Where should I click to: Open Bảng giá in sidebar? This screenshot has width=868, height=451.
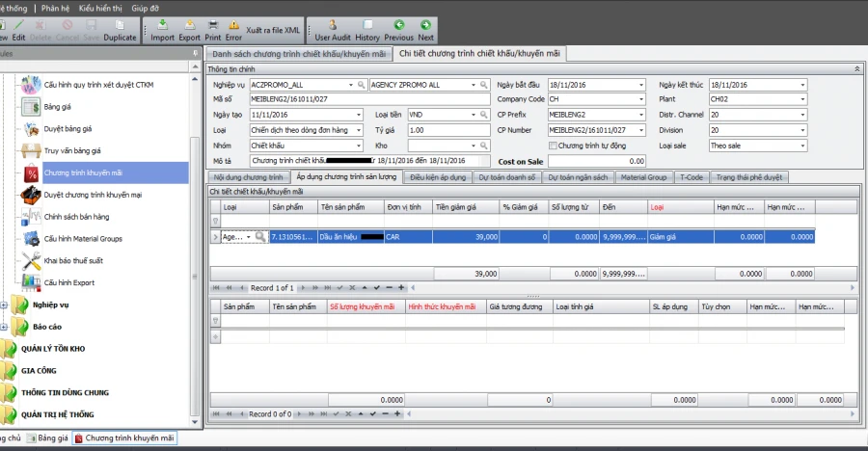(58, 107)
